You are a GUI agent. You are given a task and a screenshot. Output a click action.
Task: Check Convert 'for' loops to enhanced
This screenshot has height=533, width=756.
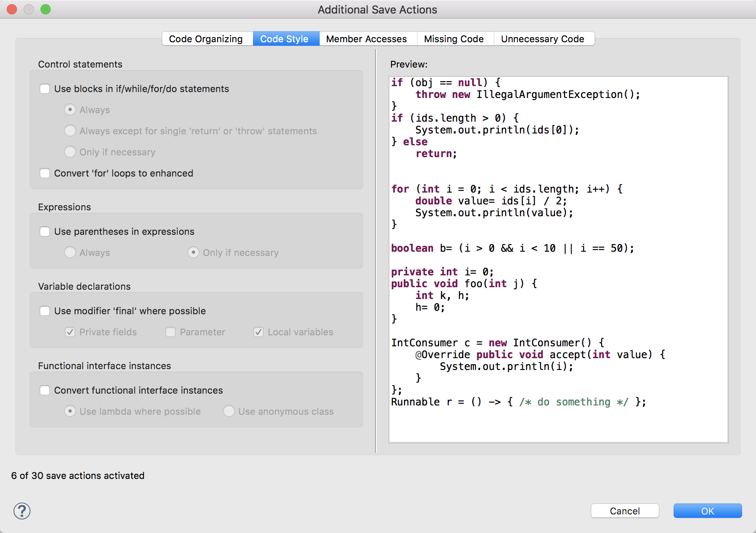tap(45, 174)
